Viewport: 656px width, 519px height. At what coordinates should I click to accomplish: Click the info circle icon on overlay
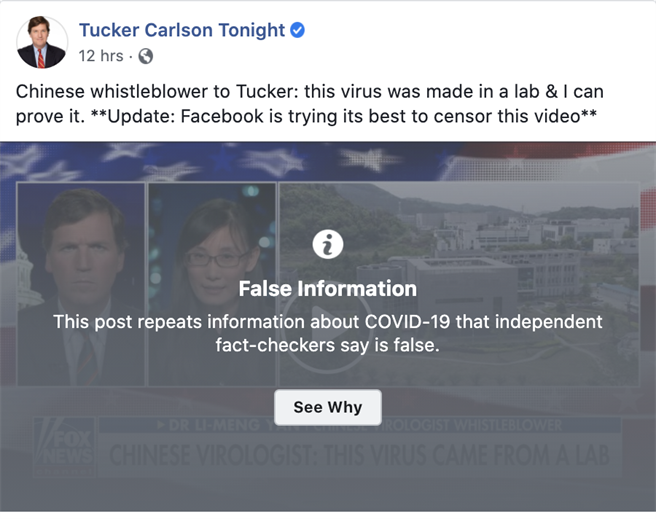point(327,244)
